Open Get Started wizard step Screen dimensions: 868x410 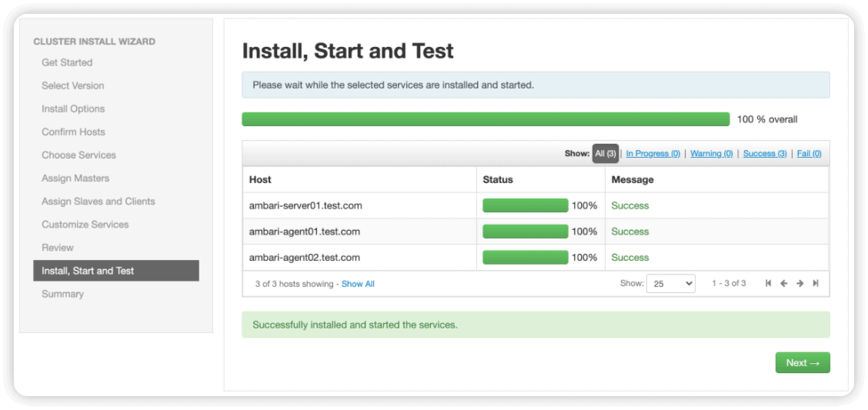[x=67, y=62]
